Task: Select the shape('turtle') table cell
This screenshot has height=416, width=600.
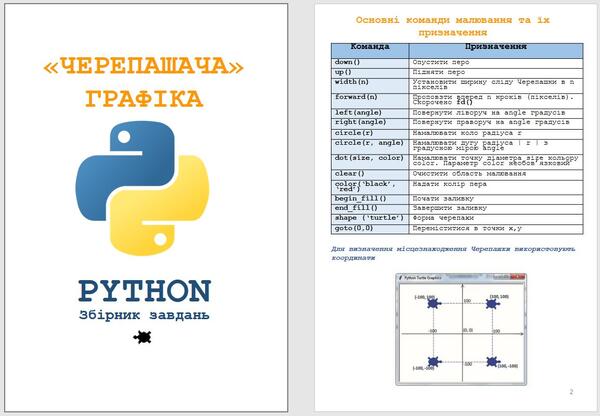Action: point(370,219)
